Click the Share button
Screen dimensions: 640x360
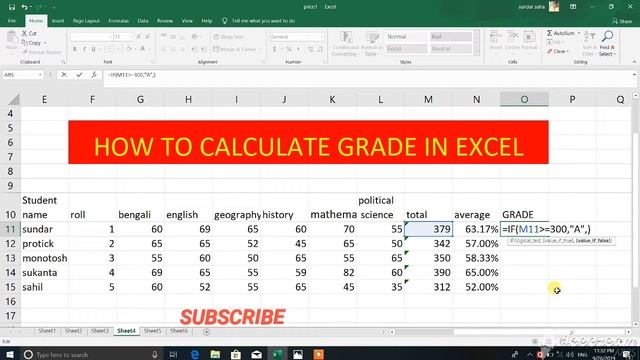[622, 21]
